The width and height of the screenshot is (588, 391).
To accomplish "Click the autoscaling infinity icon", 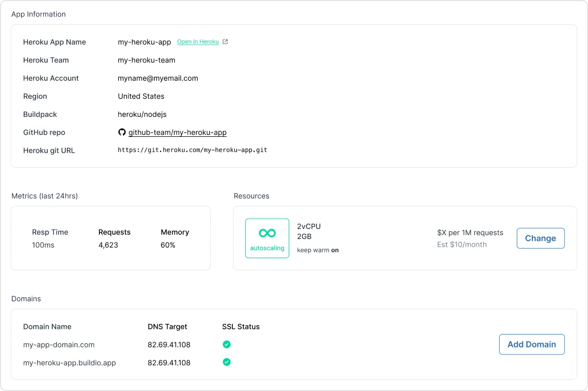I will coord(267,233).
